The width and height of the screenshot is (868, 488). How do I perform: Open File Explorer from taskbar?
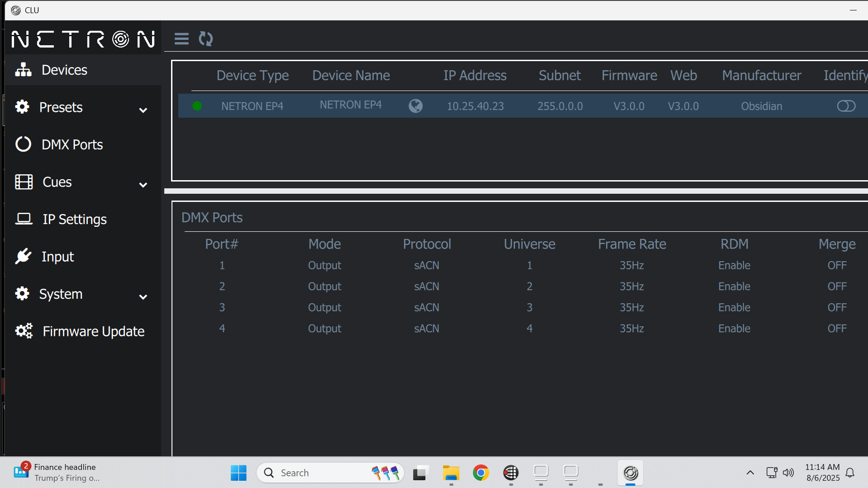point(451,473)
